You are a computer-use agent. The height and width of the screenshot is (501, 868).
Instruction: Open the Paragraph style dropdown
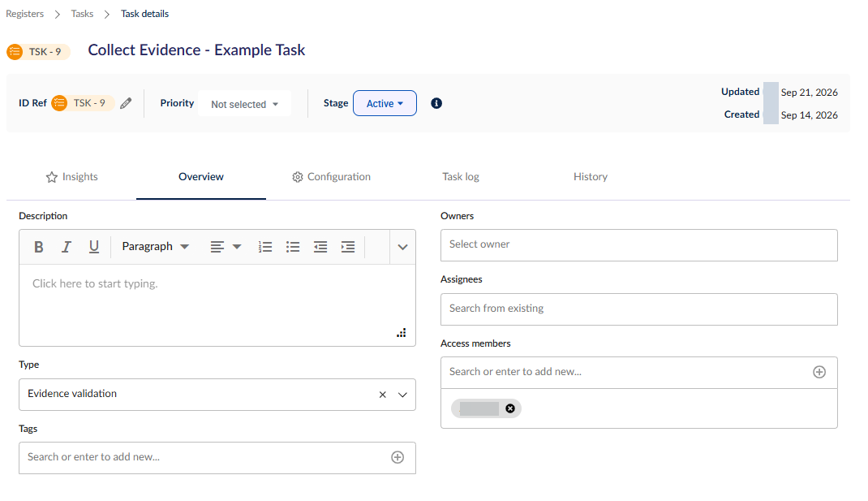coord(156,247)
